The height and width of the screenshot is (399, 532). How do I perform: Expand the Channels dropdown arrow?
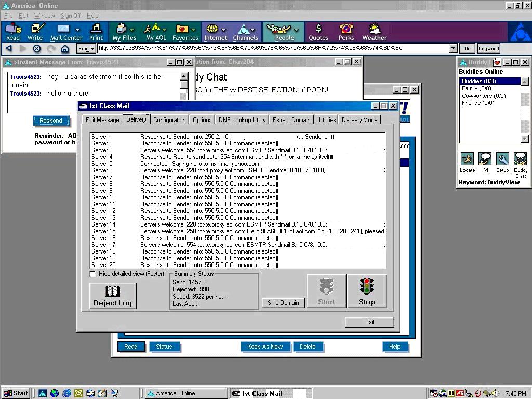pos(252,30)
